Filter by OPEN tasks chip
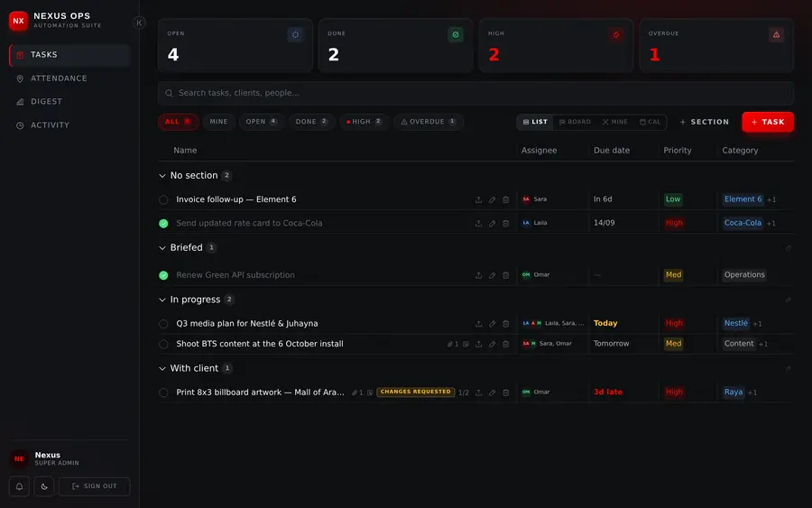This screenshot has height=508, width=812. (262, 122)
